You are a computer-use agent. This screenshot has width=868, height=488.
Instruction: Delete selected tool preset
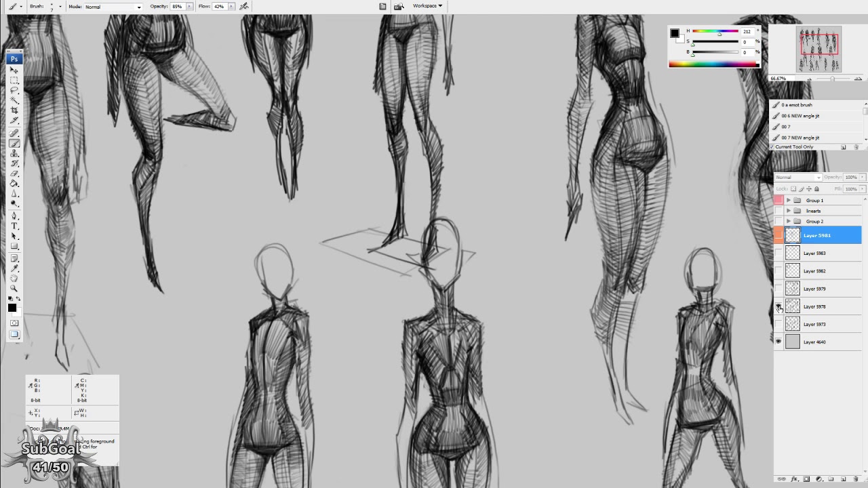[856, 147]
